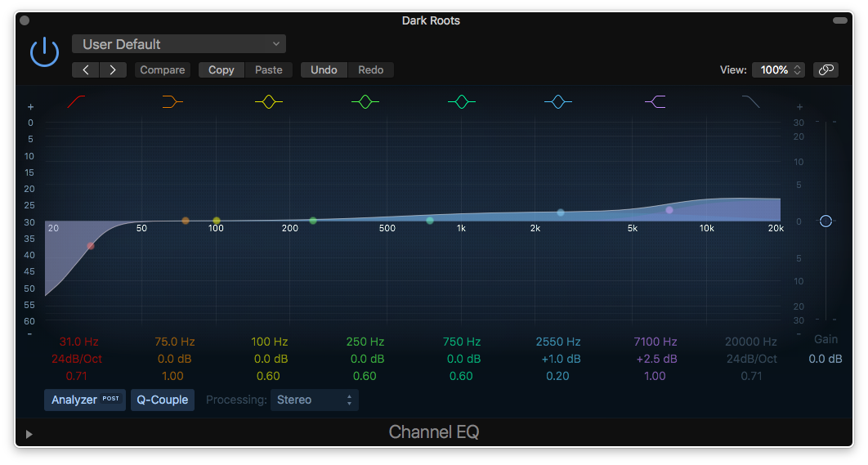Click the master Gain slider handle

pos(826,221)
